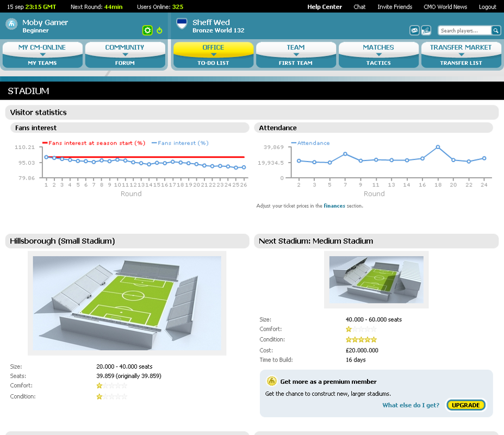
Task: Click the Sheff Wed club shield icon
Action: pos(182,24)
